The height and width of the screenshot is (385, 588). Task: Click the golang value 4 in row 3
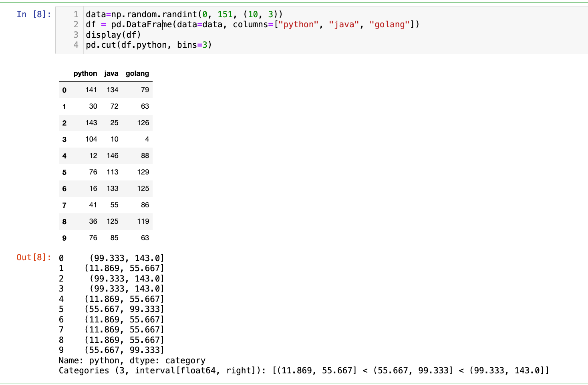pos(147,139)
